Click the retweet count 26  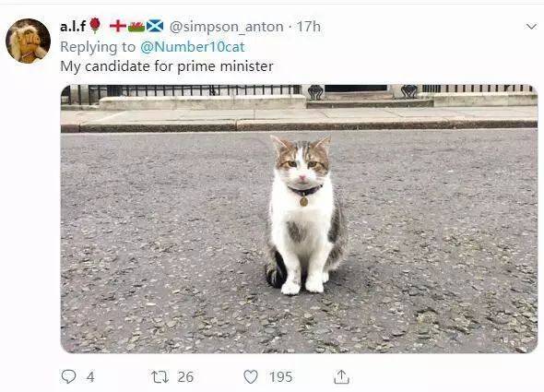point(185,376)
